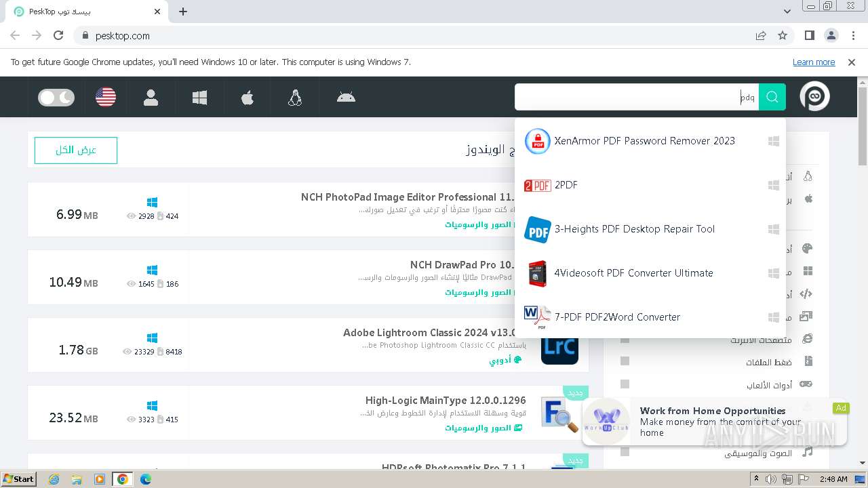Reload the page

[x=58, y=36]
